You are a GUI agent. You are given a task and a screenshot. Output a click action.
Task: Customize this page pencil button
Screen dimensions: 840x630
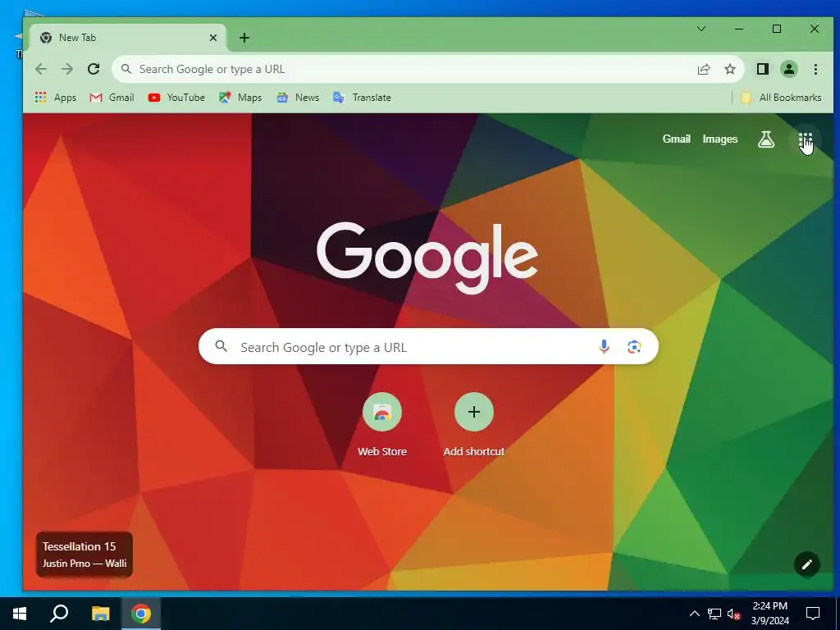807,564
